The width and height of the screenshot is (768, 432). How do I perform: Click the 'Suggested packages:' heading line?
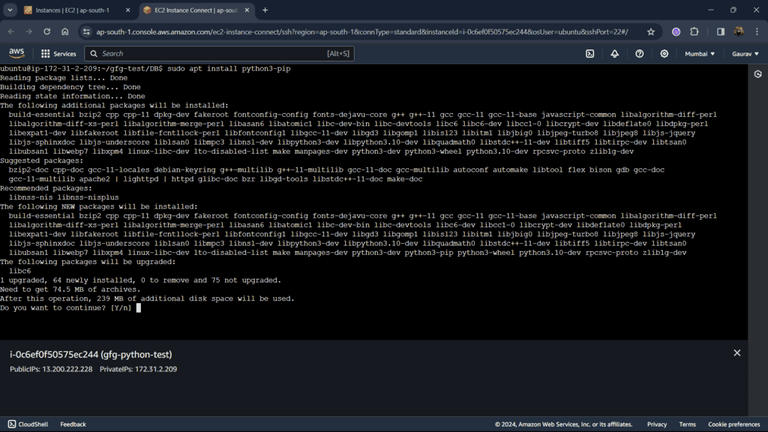(x=42, y=161)
